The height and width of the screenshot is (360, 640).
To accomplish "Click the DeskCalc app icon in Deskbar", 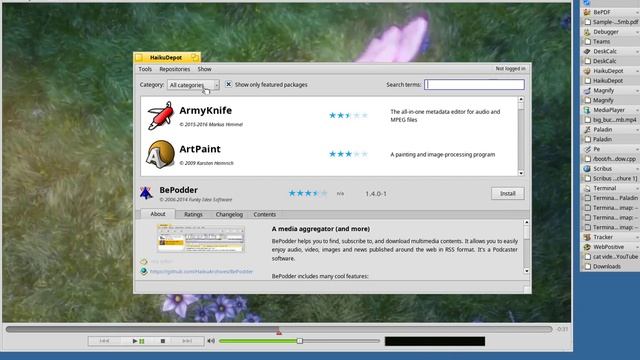I will click(587, 51).
